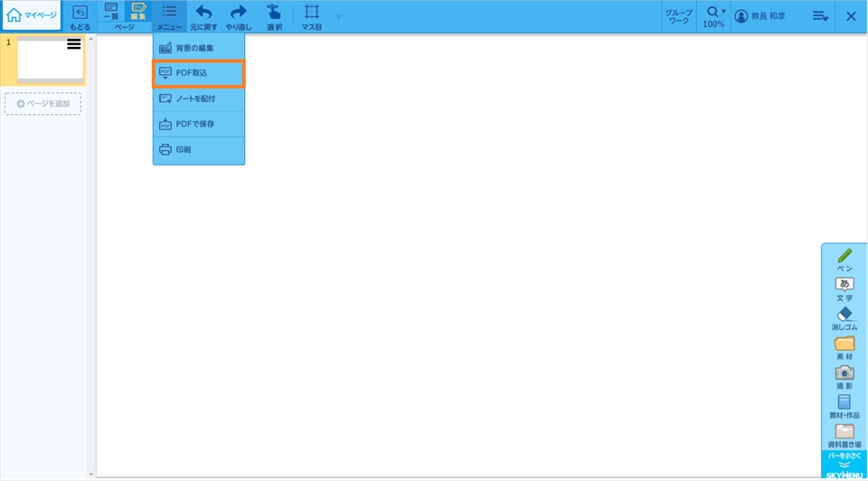The width and height of the screenshot is (868, 481).
Task: Open the 100% zoom dropdown
Action: (x=714, y=16)
